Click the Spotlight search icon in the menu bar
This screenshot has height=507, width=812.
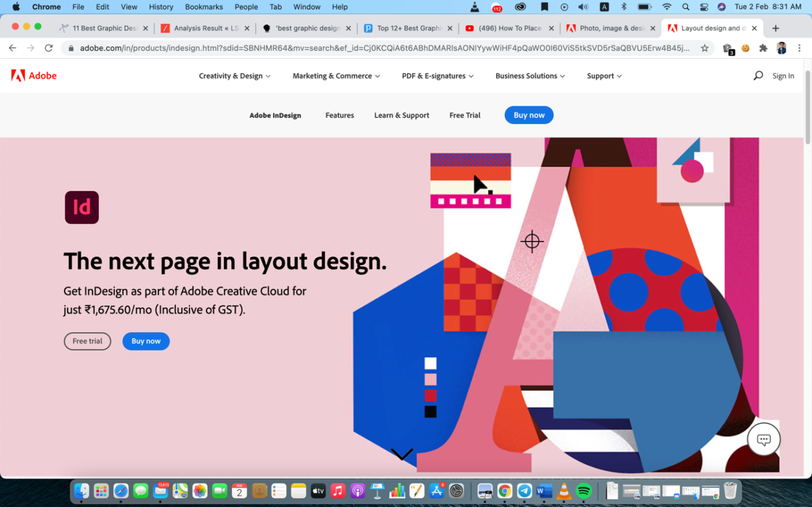(x=685, y=7)
